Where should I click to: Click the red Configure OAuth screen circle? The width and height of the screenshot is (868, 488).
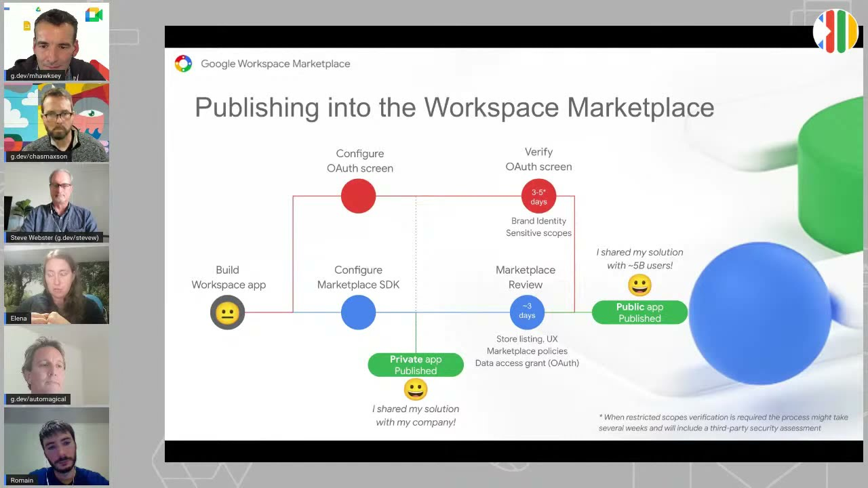pyautogui.click(x=358, y=196)
